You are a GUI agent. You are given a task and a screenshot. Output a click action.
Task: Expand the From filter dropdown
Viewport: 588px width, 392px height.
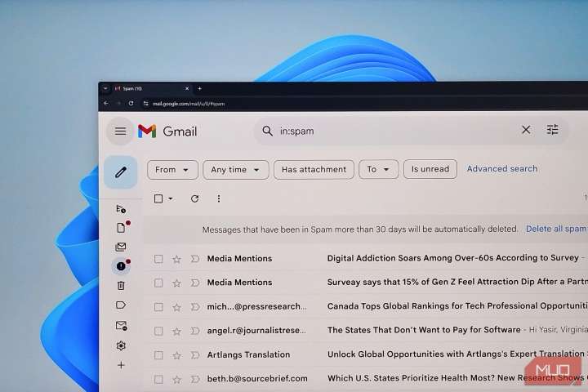[x=172, y=170]
